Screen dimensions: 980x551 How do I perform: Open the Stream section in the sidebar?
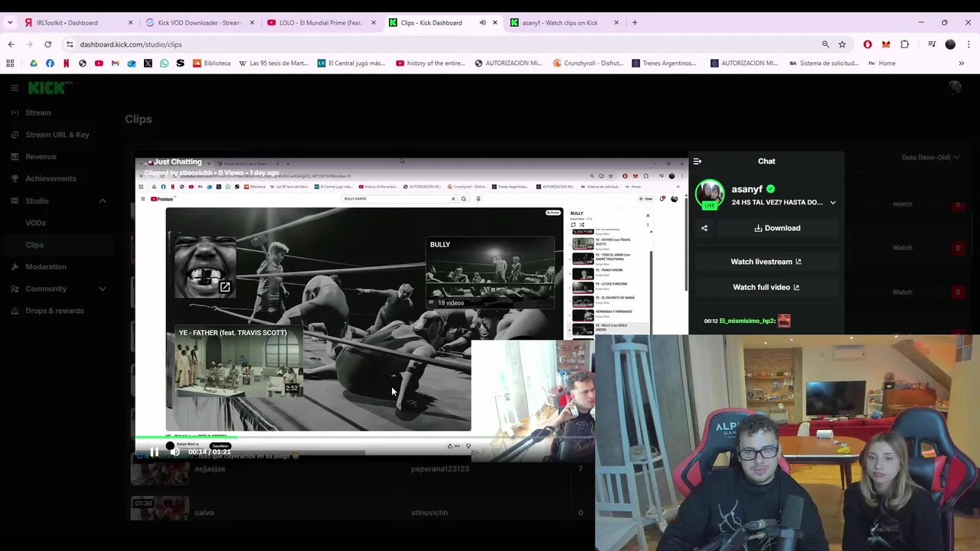38,112
